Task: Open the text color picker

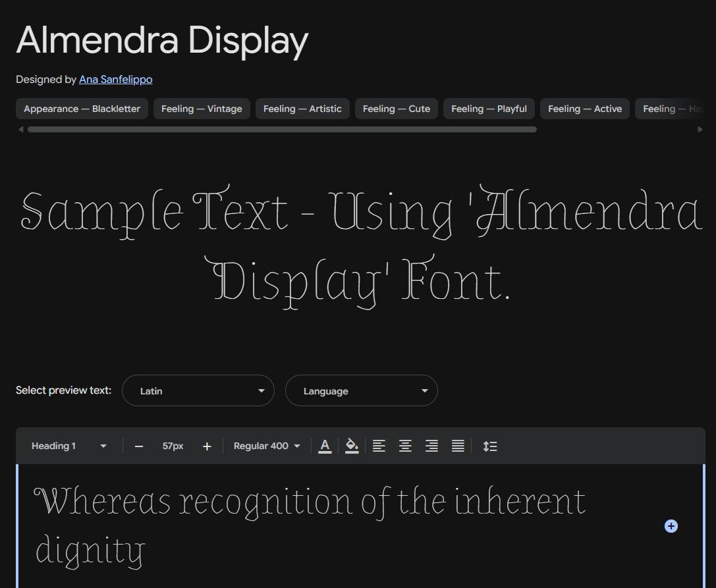Action: (x=325, y=446)
